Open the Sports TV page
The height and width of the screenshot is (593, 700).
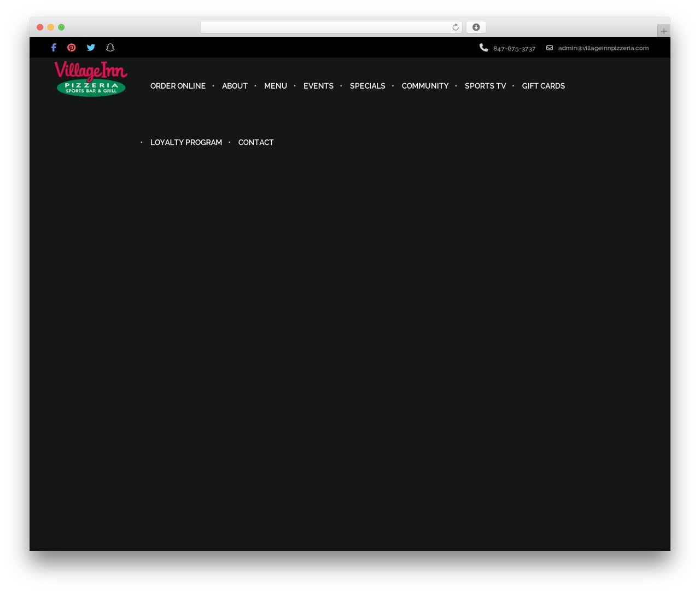(x=485, y=86)
